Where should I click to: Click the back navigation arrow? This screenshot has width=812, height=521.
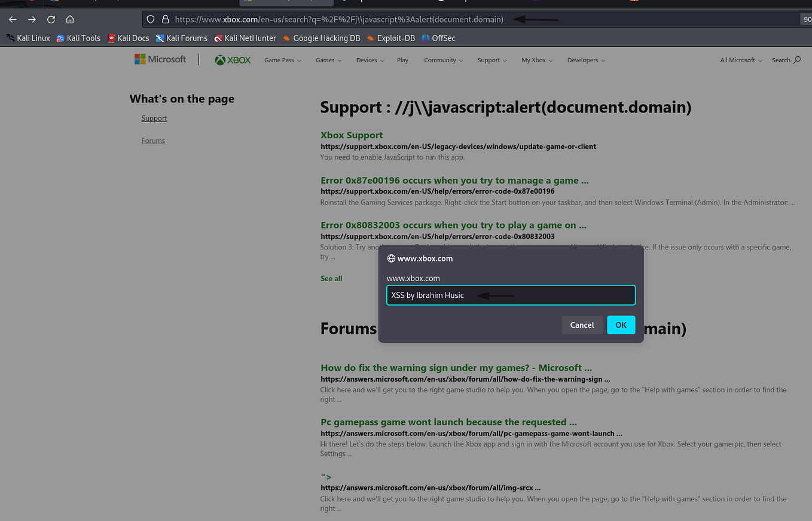(x=12, y=19)
